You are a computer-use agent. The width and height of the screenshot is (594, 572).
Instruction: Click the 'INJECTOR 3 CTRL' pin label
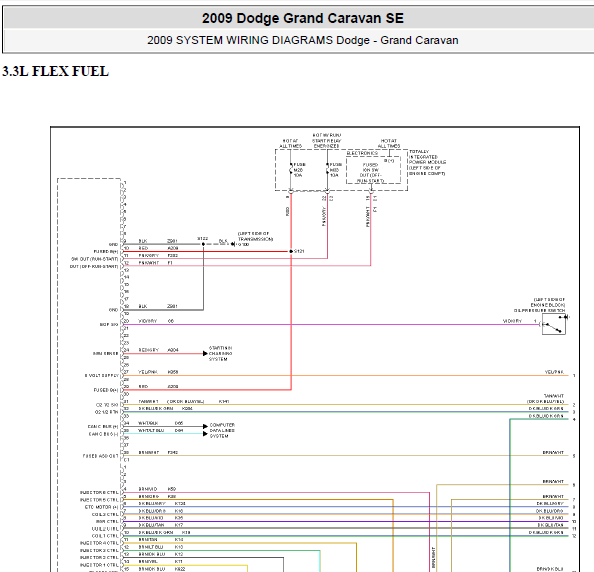(x=99, y=550)
